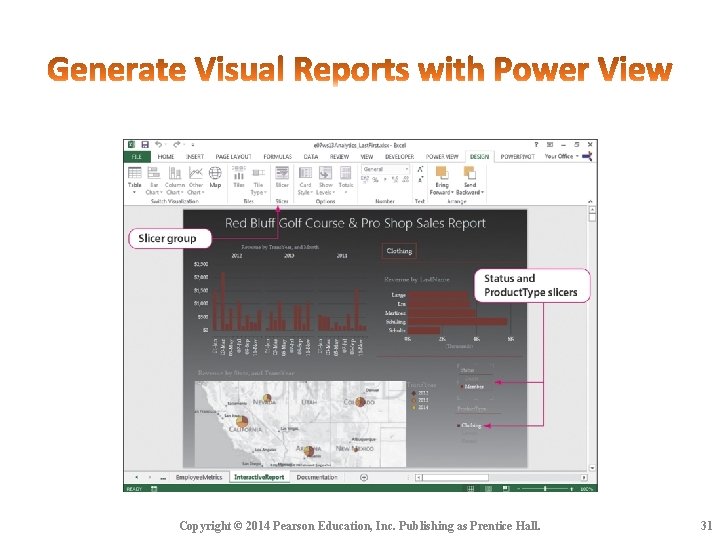720x540 pixels.
Task: Switch to Normal view in status bar
Action: click(x=471, y=489)
